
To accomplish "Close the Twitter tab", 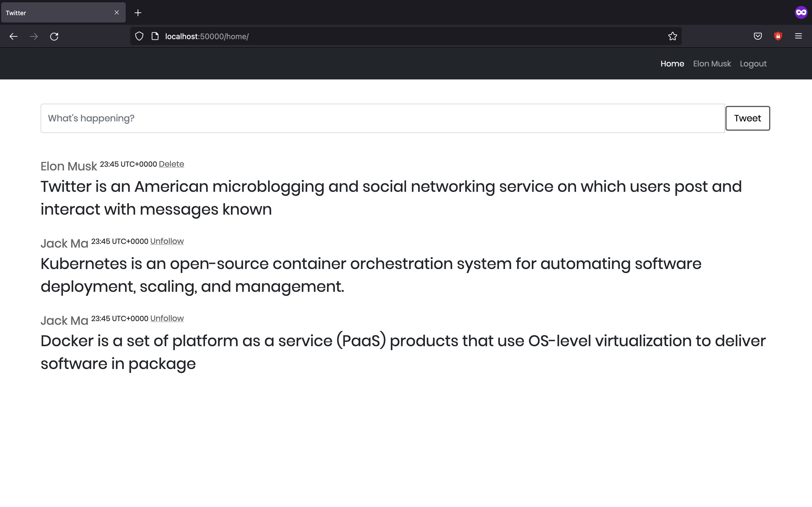I will [117, 13].
